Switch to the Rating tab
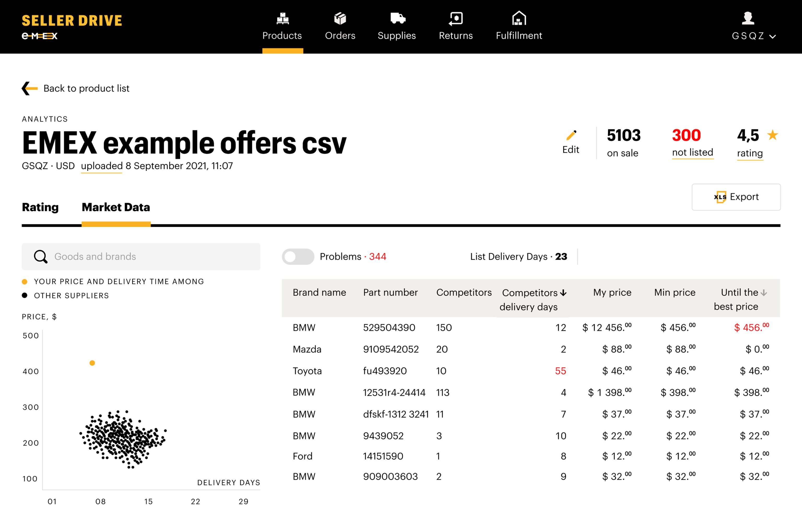This screenshot has width=802, height=532. [x=40, y=207]
